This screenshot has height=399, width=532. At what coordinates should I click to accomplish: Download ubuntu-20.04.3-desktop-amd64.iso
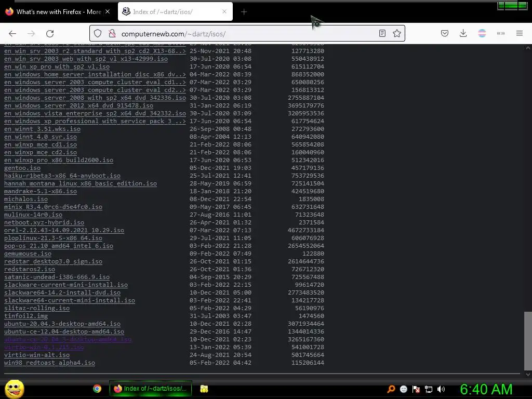tap(62, 324)
